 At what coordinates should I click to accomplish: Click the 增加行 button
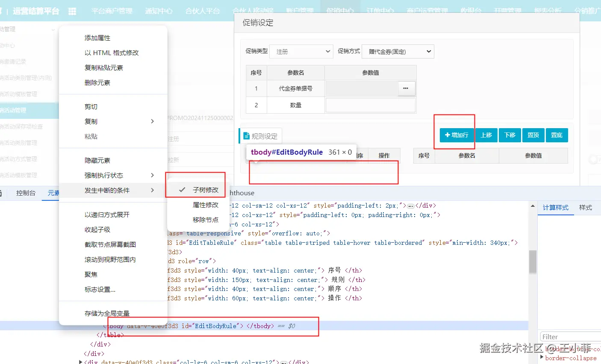coord(457,135)
